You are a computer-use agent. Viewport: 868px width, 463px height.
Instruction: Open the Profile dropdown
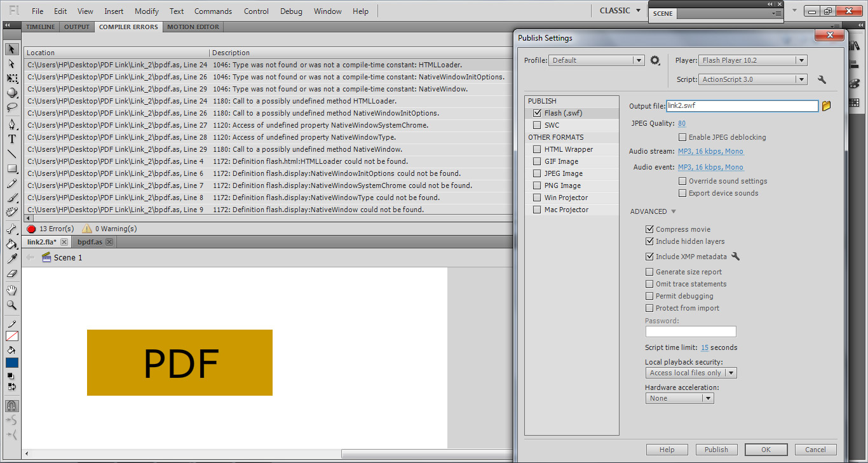[597, 60]
